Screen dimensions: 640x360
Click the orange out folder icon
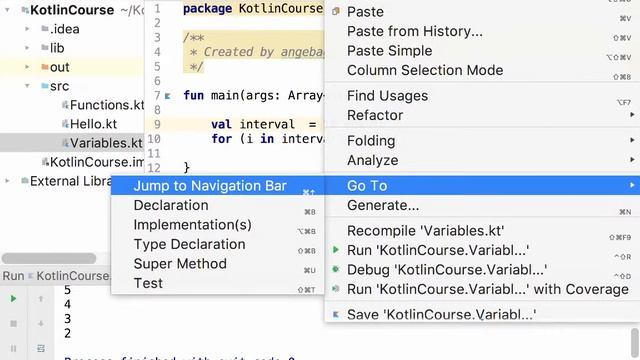(45, 67)
